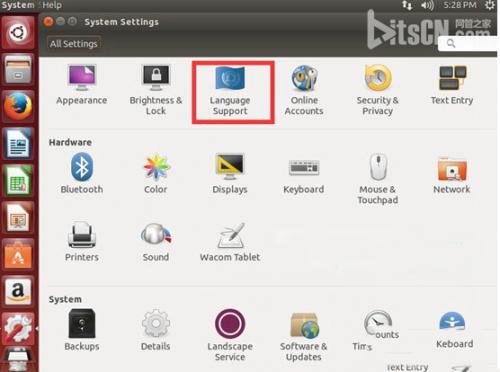500x372 pixels.
Task: Open Wacom Tablet settings
Action: (230, 242)
